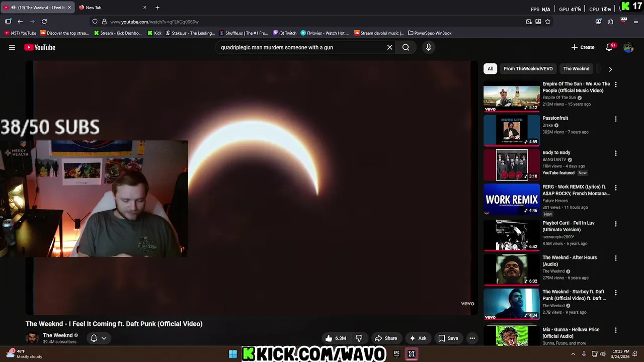Open the taskbar volume control
The width and height of the screenshot is (644, 362).
(x=603, y=354)
